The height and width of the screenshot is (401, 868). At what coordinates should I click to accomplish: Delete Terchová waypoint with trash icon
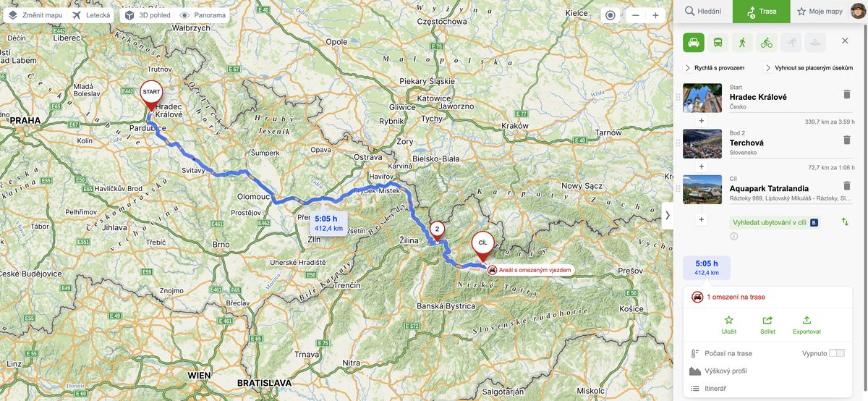click(847, 140)
